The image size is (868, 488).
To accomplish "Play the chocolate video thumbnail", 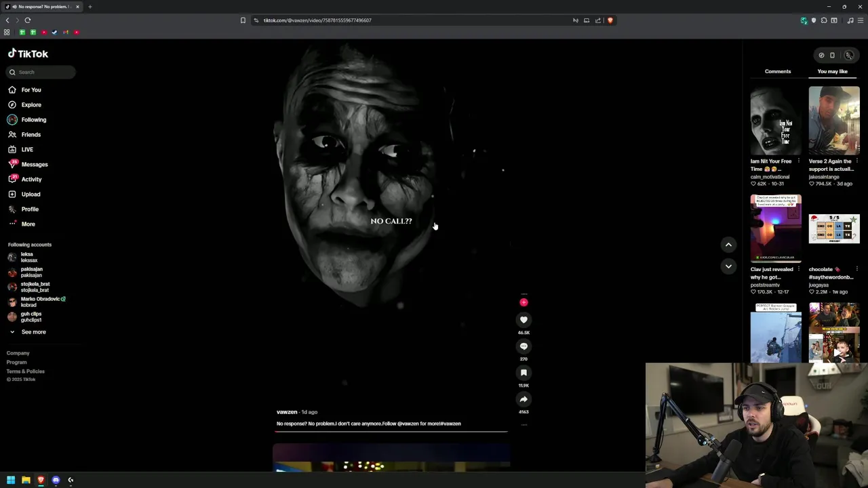I will pyautogui.click(x=834, y=228).
